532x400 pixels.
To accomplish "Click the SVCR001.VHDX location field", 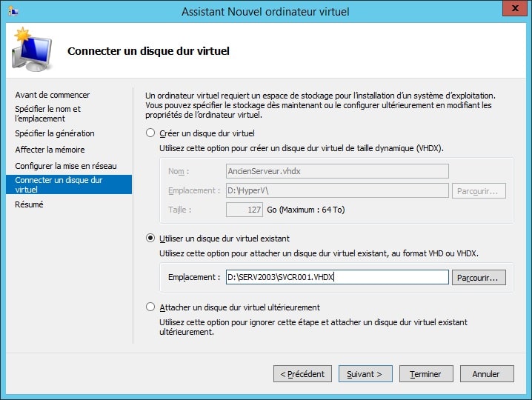I will [337, 278].
